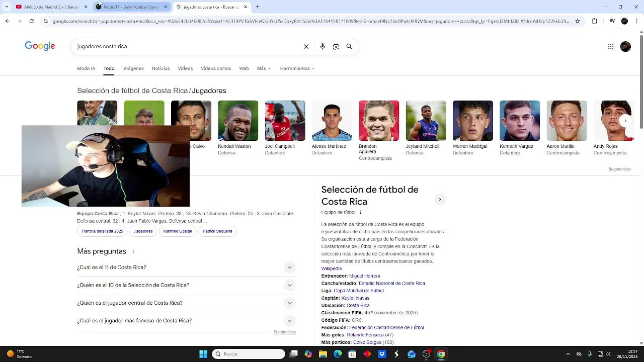Open the tab search dropdown arrow
Viewport: 644px width, 362px height.
point(7,7)
